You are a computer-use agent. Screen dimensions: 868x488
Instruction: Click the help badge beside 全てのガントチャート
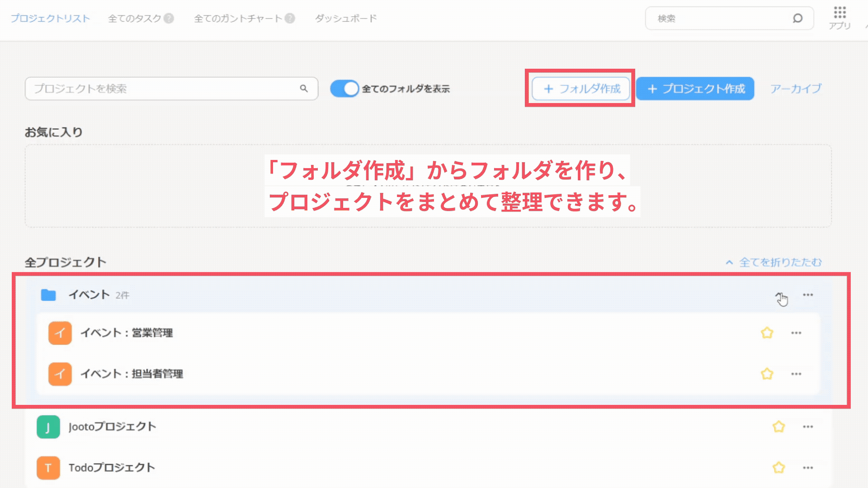tap(290, 19)
